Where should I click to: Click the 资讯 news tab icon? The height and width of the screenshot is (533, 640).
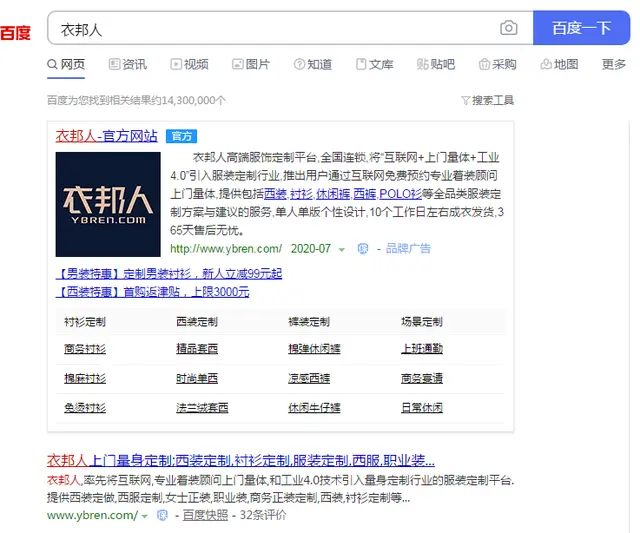coord(114,64)
